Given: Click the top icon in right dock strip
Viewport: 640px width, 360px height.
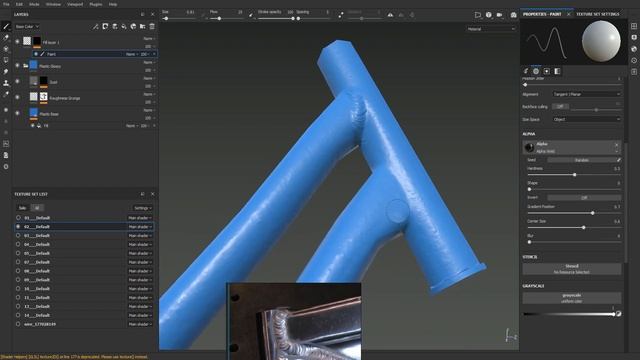Looking at the screenshot, I should tap(634, 26).
